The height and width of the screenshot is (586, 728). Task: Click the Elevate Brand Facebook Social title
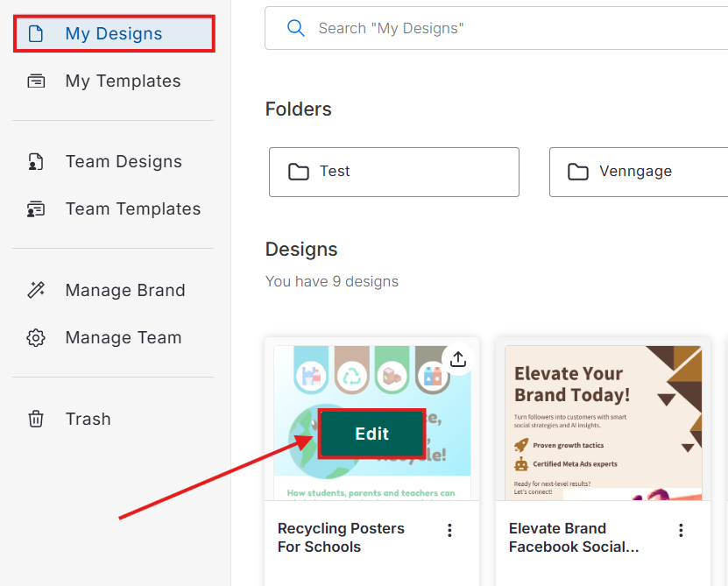pyautogui.click(x=573, y=538)
